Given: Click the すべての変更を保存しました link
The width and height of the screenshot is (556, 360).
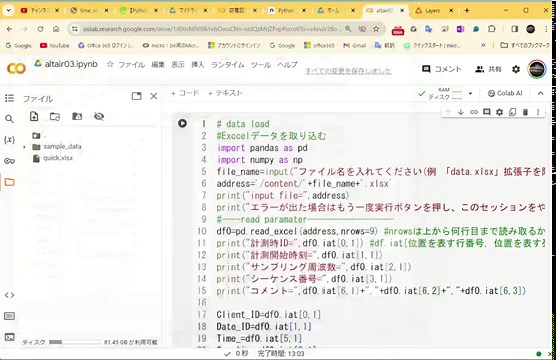Looking at the screenshot, I should [348, 71].
